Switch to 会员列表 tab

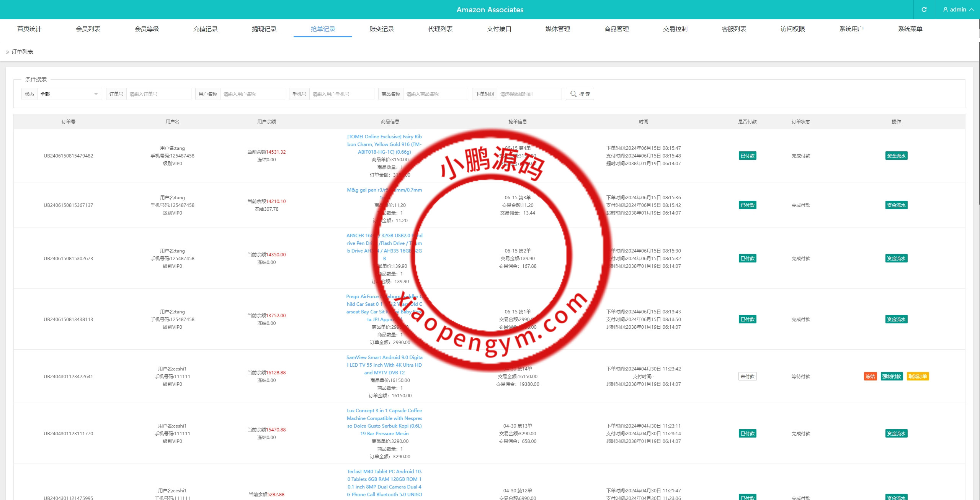[x=88, y=29]
